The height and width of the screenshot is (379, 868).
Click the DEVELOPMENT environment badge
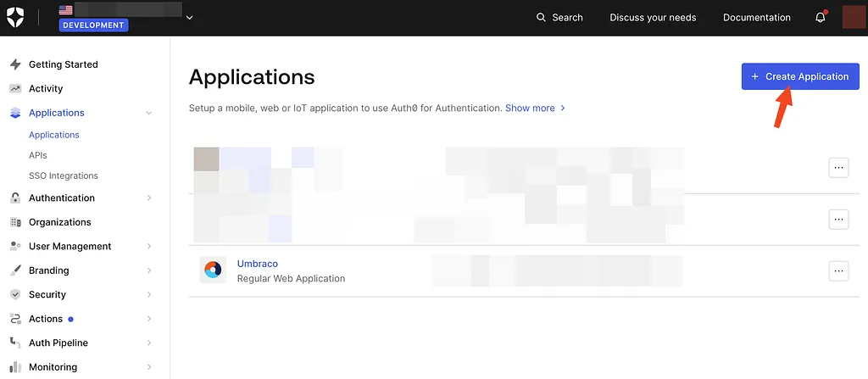[93, 25]
